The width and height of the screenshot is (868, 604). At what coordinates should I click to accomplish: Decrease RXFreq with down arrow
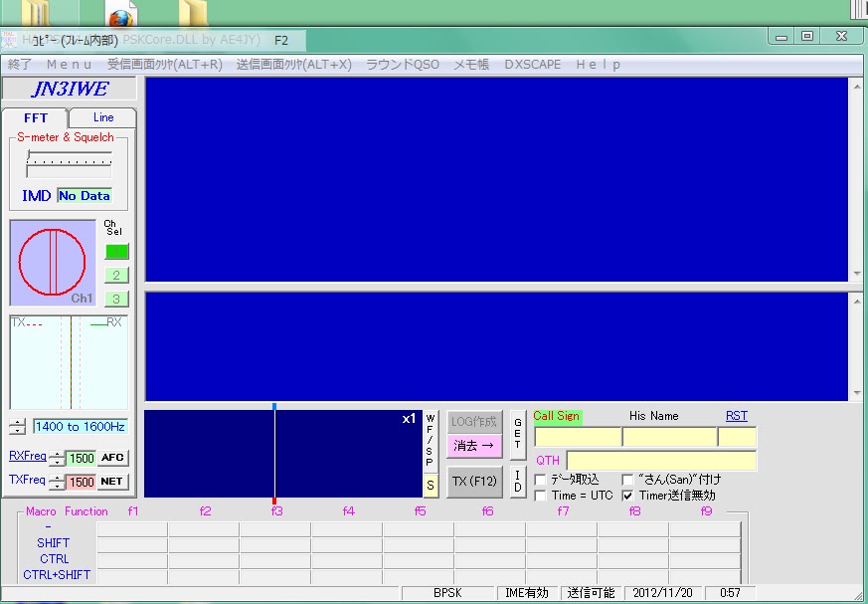pos(57,462)
